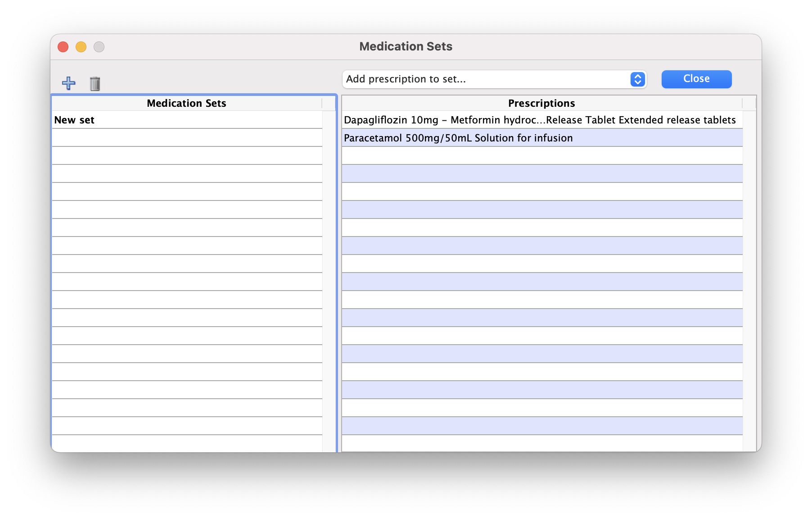Close the window with the red button

point(63,47)
